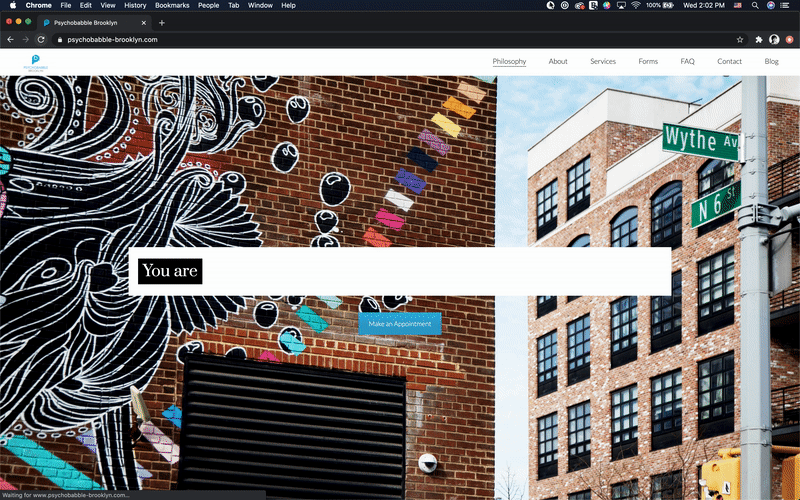Open the AirPlay display menu
This screenshot has width=800, height=500.
(x=621, y=5)
